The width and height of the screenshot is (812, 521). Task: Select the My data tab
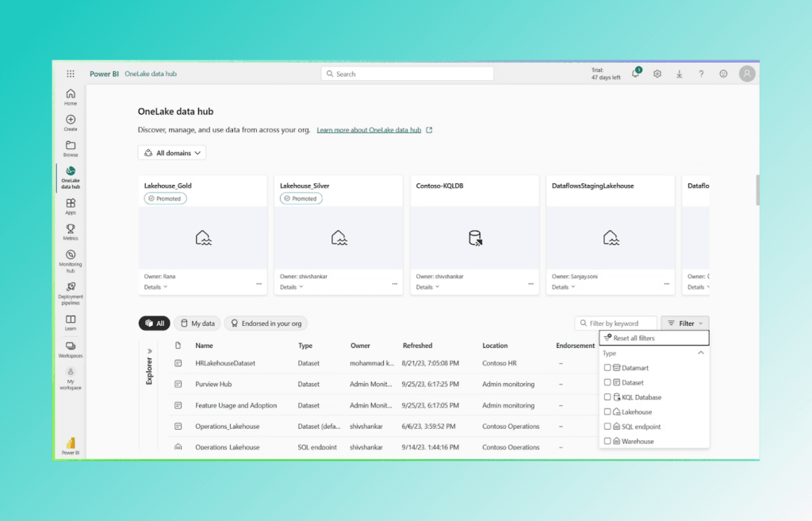197,324
